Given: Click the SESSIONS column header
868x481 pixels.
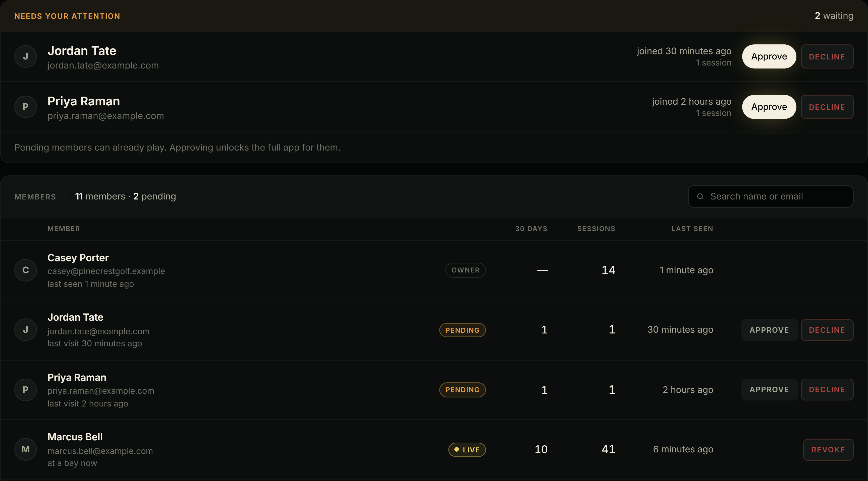Looking at the screenshot, I should pos(596,229).
